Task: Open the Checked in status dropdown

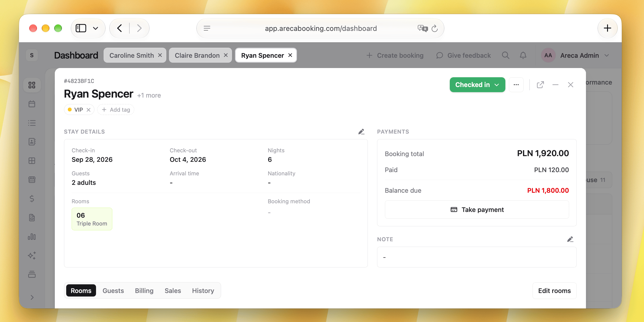Action: [477, 85]
